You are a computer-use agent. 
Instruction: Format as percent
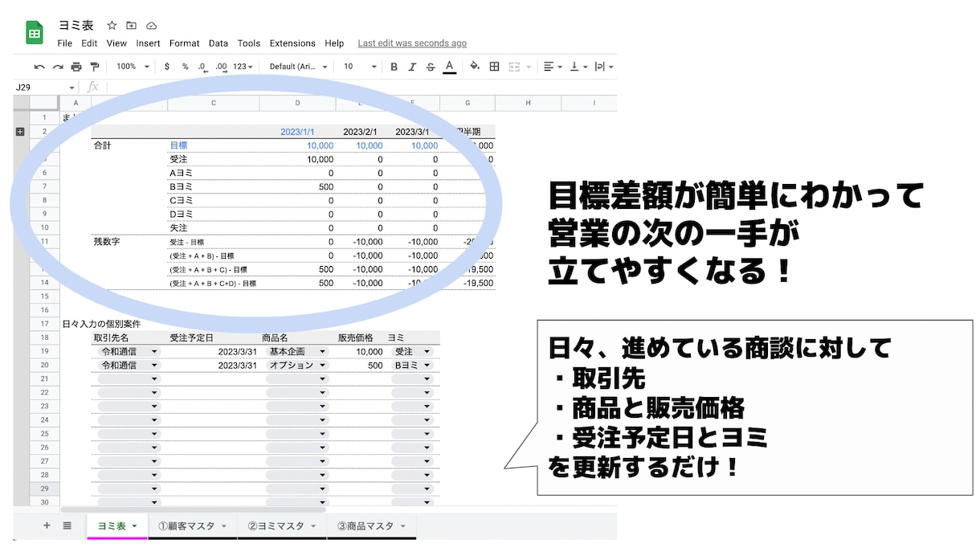(185, 67)
